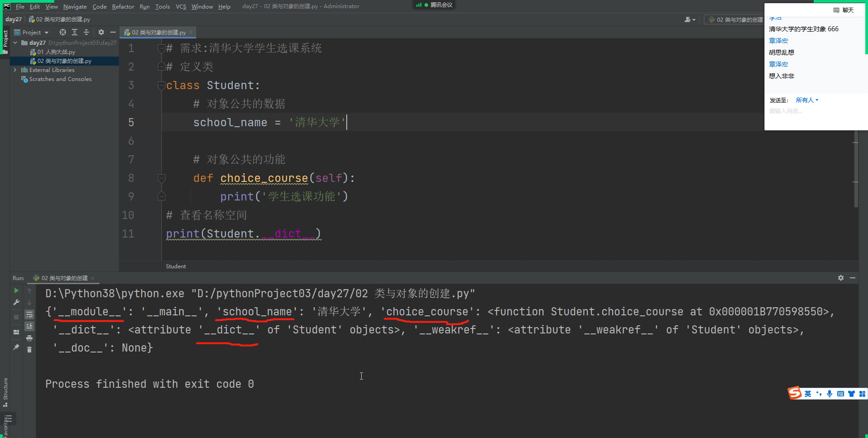The width and height of the screenshot is (868, 438).
Task: Click the editor vertical scrollbar
Action: [856, 168]
